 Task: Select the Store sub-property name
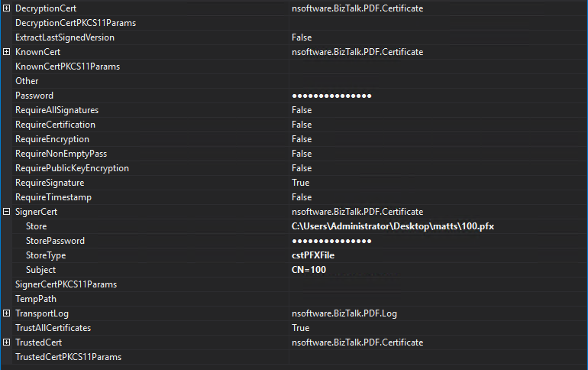(x=37, y=226)
